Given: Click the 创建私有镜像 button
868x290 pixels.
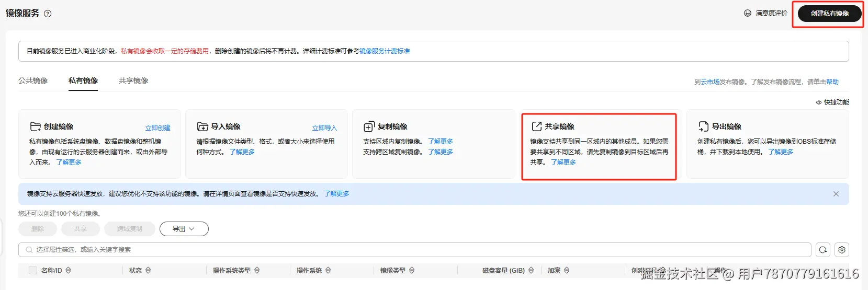Looking at the screenshot, I should pyautogui.click(x=830, y=14).
